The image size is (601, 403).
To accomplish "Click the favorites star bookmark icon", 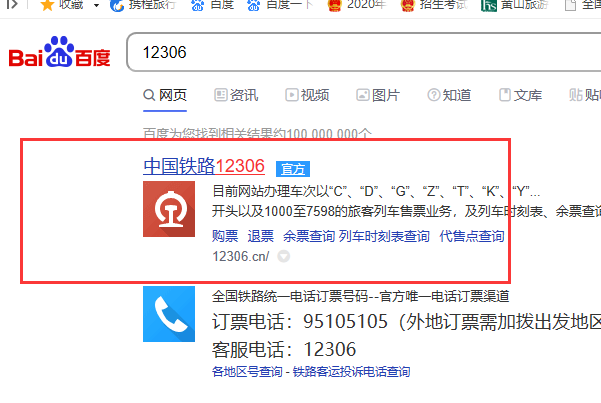I will [x=47, y=5].
